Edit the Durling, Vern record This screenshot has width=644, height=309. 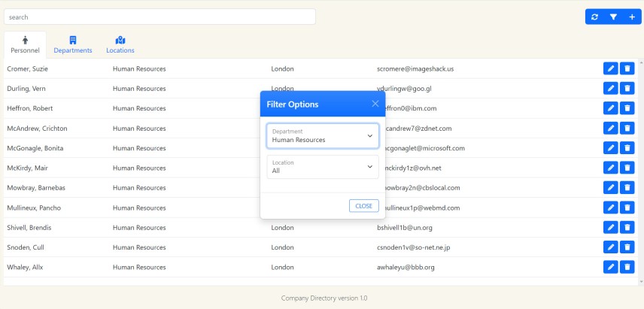(x=611, y=88)
